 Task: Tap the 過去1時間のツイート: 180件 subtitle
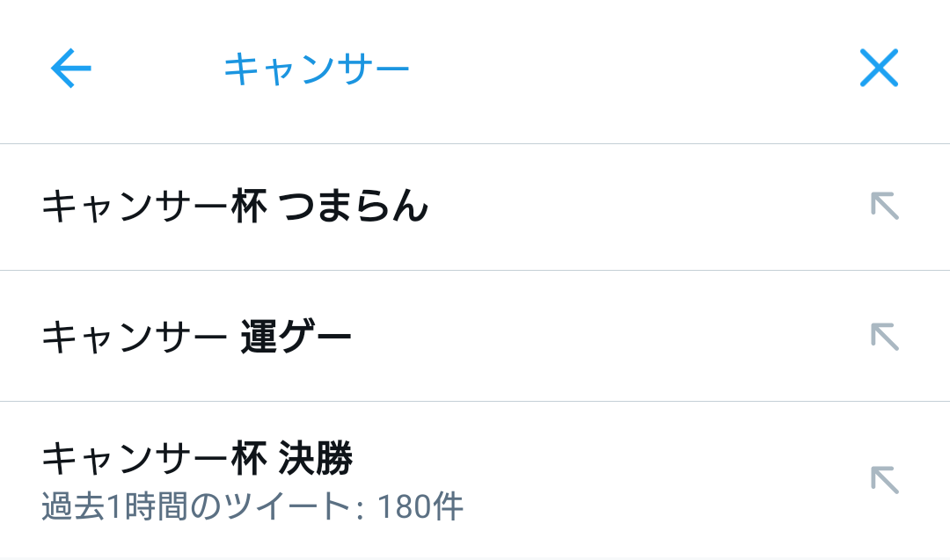click(x=252, y=506)
